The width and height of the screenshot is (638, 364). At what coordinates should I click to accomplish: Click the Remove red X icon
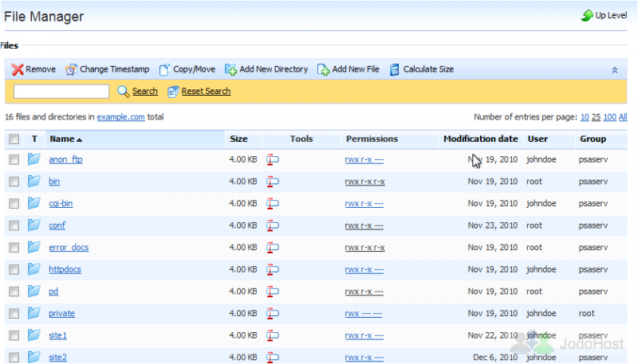point(17,69)
